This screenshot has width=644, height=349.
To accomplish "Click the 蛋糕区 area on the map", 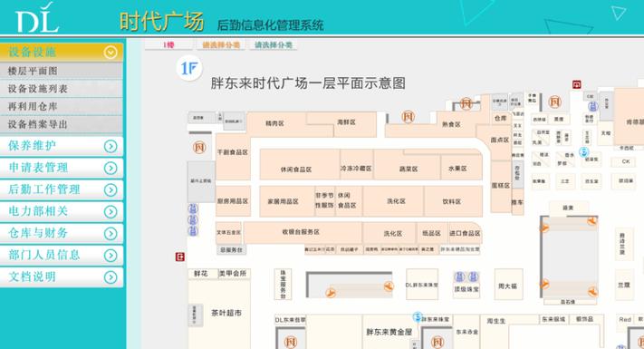I will click(501, 186).
